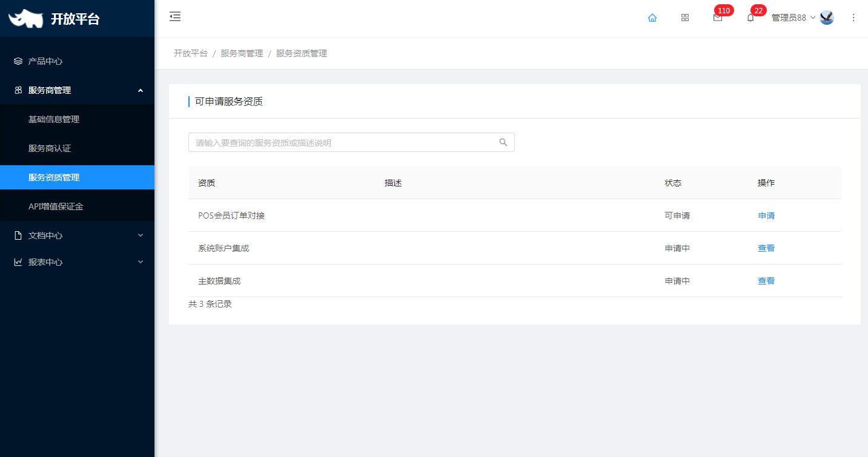Expand 报表中心 using its down chevron
The image size is (868, 457).
(x=141, y=262)
